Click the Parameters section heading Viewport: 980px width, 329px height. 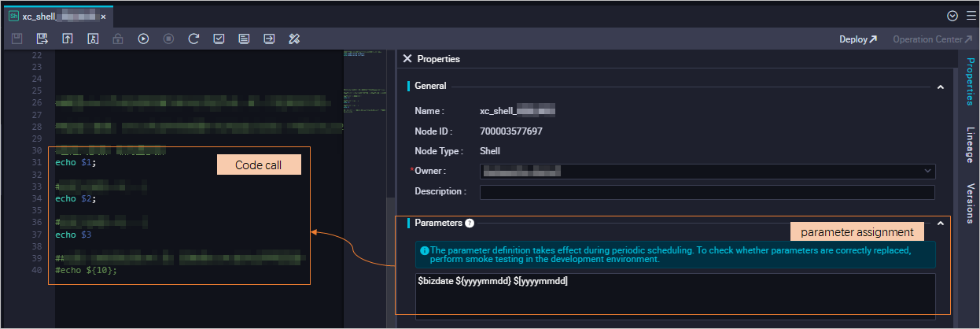[439, 224]
